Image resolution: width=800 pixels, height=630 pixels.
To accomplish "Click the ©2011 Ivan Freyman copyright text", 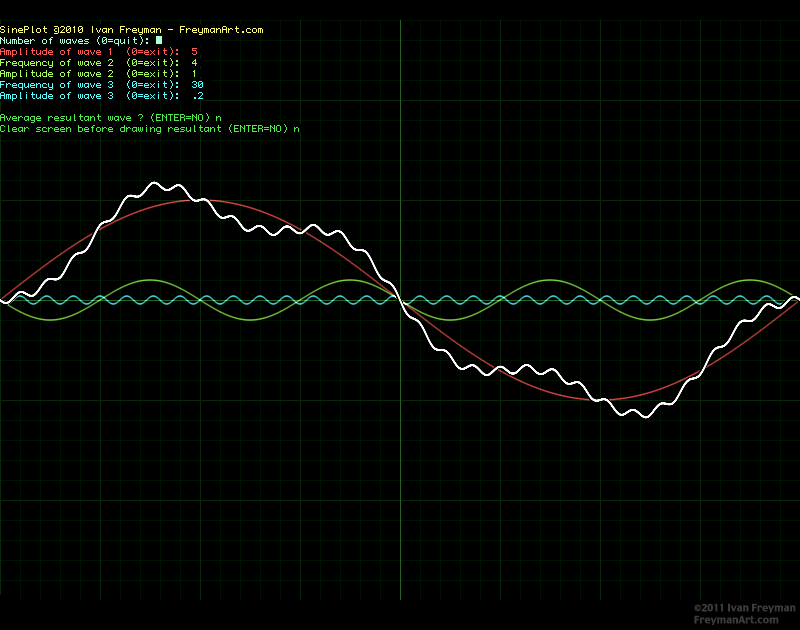I will point(744,608).
